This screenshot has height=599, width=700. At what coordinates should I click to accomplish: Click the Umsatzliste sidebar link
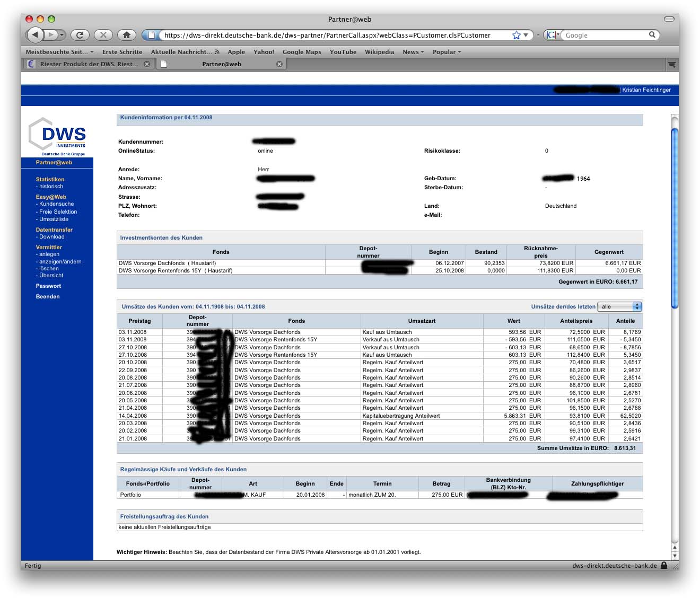tap(54, 219)
